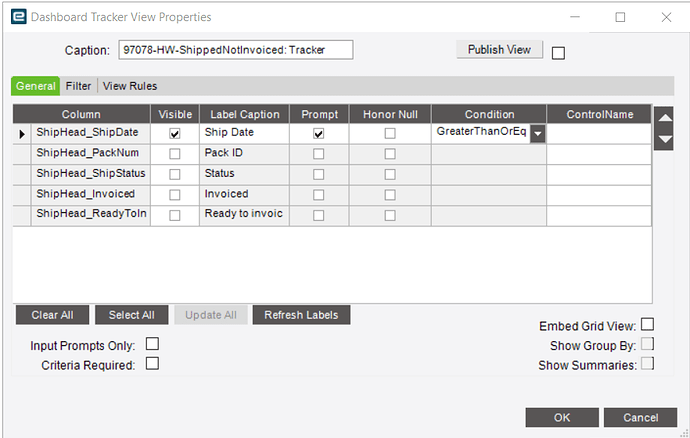The height and width of the screenshot is (438, 690).
Task: Click the Epicor app icon in title bar
Action: coord(17,17)
